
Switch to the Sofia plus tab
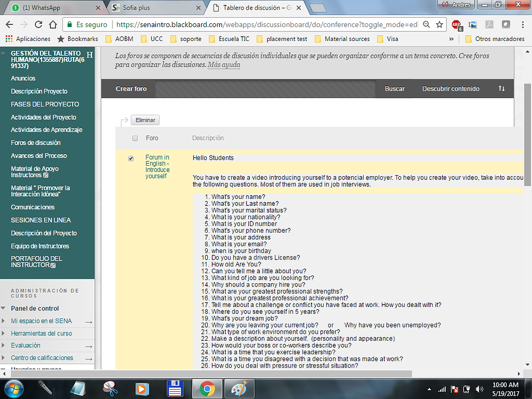coord(156,7)
